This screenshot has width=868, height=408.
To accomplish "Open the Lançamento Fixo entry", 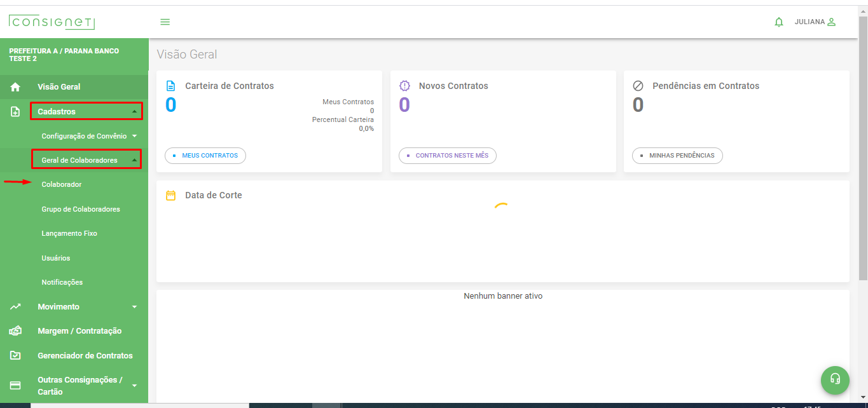I will coord(69,233).
